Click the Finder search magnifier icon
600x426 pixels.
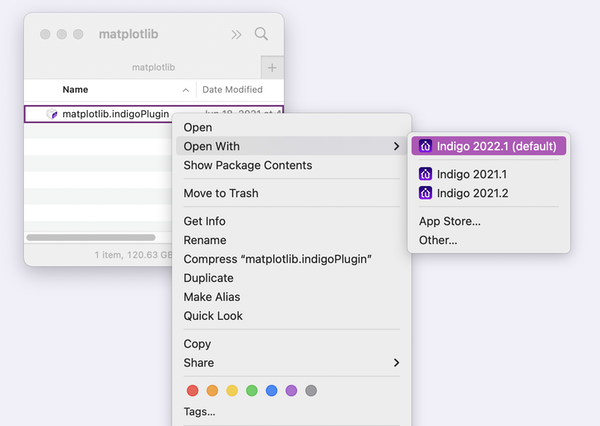coord(261,34)
